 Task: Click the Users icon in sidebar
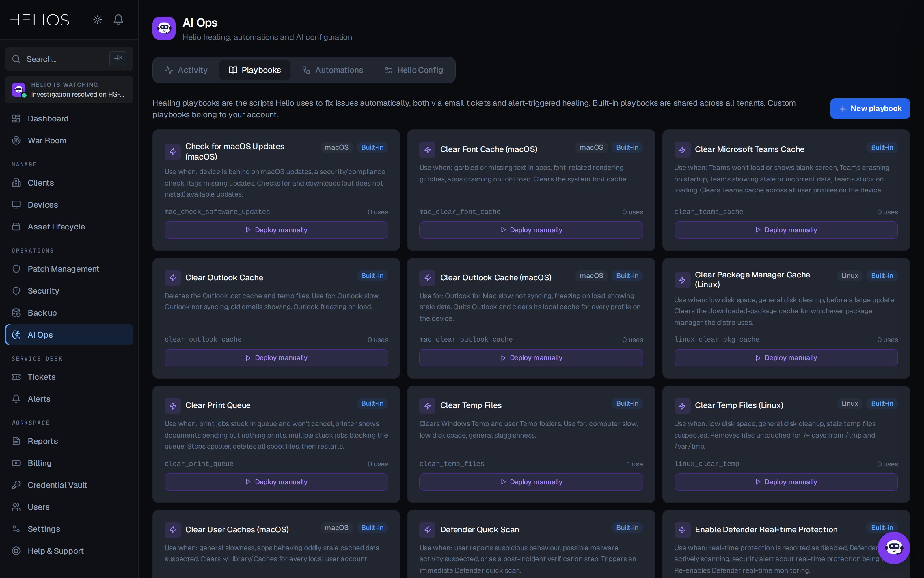point(16,507)
